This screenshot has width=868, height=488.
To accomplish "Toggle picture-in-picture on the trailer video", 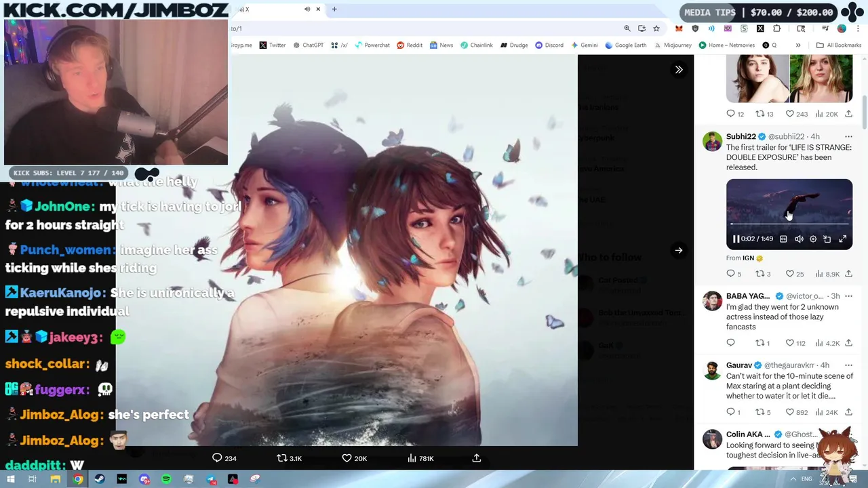I will click(x=827, y=239).
